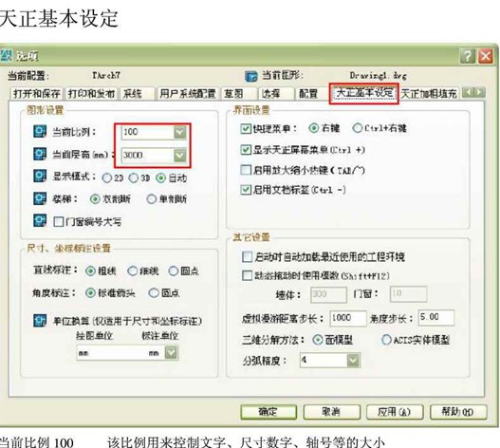The image size is (500, 448).
Task: Click the 当前层高 value 3000
Action: [133, 155]
